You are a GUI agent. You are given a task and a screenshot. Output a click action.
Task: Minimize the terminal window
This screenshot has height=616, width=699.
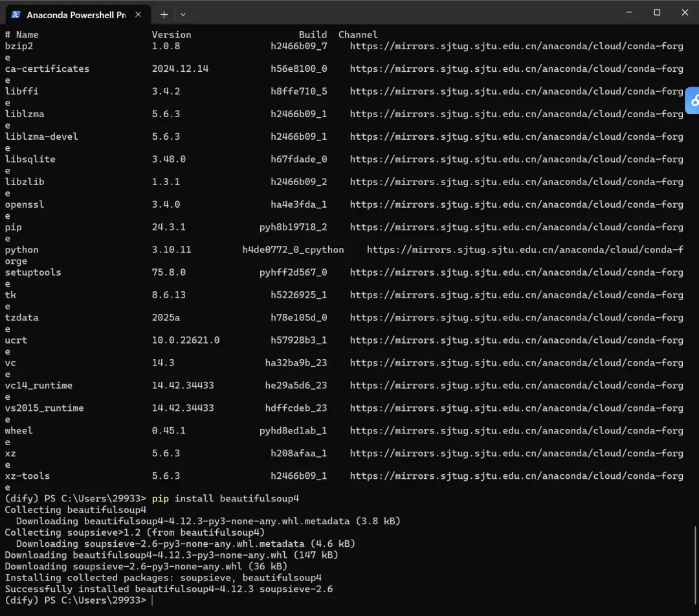click(x=629, y=12)
